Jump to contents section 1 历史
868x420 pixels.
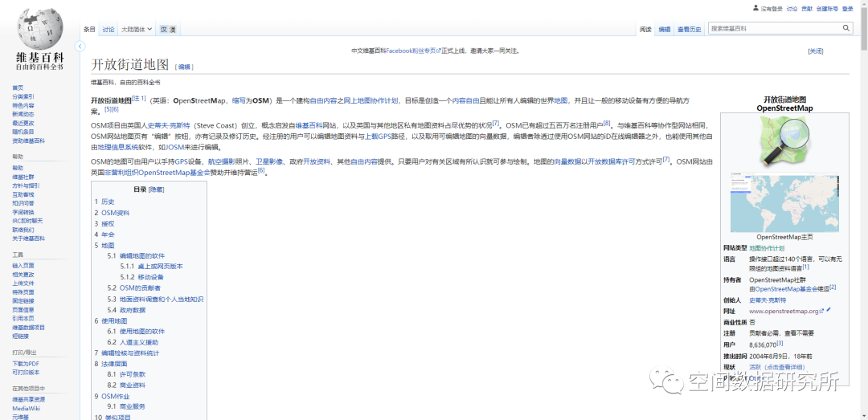point(104,202)
